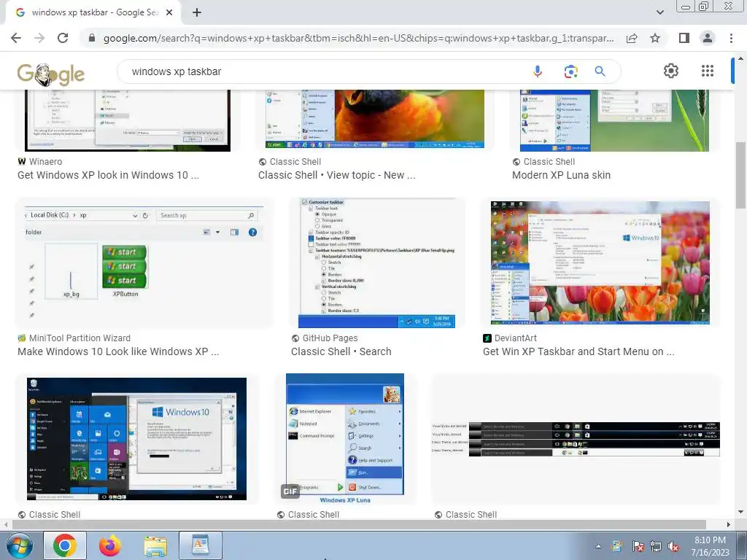This screenshot has width=747, height=560.
Task: Click the blue magnifier search button
Action: pyautogui.click(x=600, y=71)
